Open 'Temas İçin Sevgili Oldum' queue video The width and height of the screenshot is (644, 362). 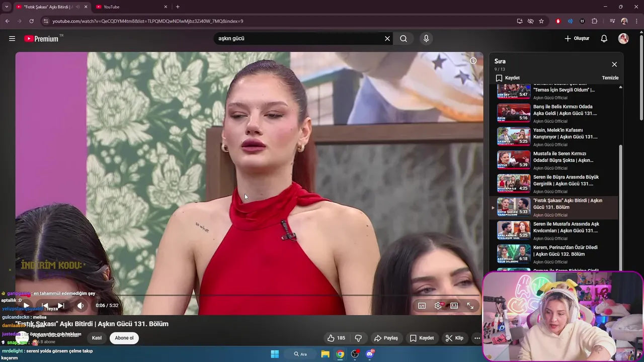point(555,92)
